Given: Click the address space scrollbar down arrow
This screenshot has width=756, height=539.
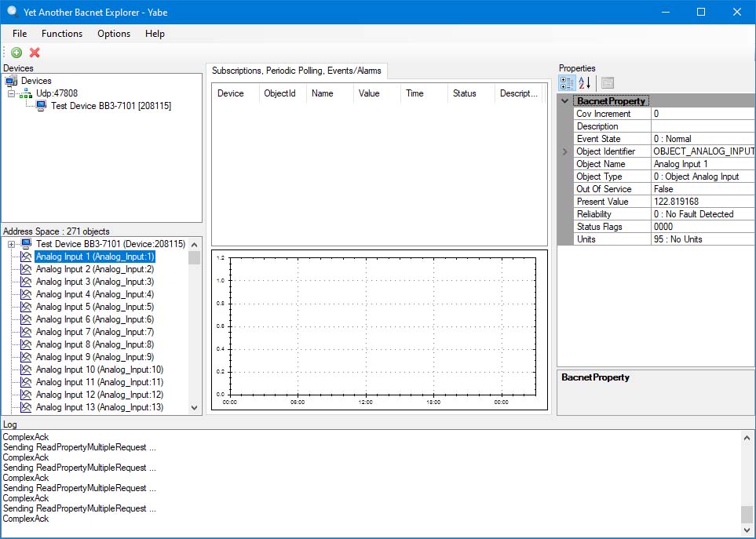Looking at the screenshot, I should pyautogui.click(x=194, y=406).
